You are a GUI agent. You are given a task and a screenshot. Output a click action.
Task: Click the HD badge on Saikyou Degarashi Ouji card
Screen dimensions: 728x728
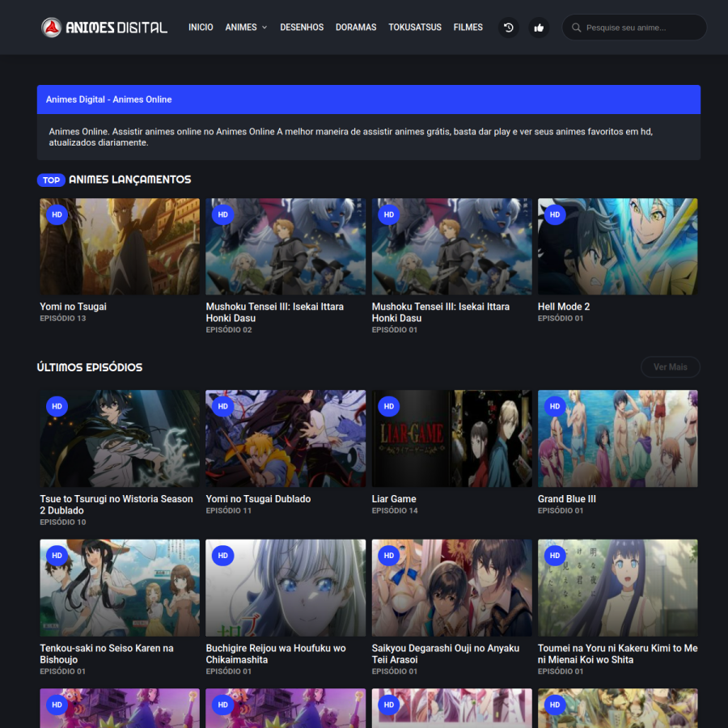coord(388,555)
